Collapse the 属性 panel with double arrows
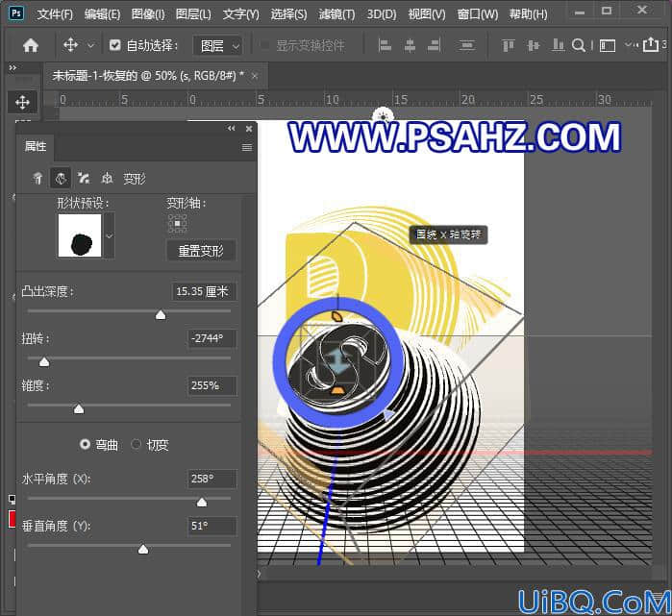This screenshot has height=616, width=672. pyautogui.click(x=231, y=129)
